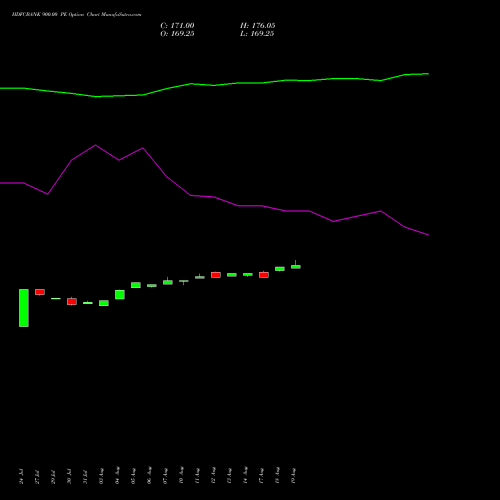The height and width of the screenshot is (500, 500).
Task: Click the 24 Jul date label
Action: coord(21,476)
